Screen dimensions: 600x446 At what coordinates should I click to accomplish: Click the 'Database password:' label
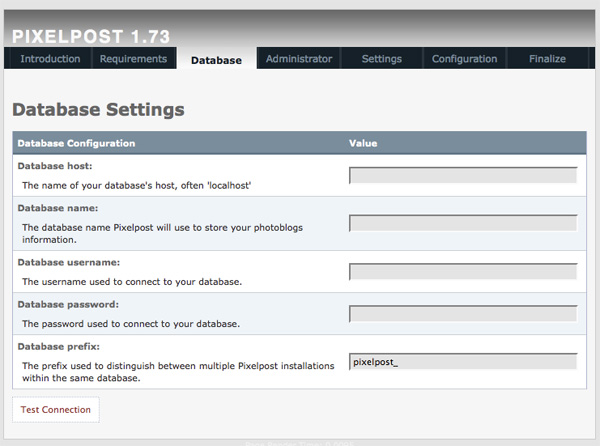(68, 304)
